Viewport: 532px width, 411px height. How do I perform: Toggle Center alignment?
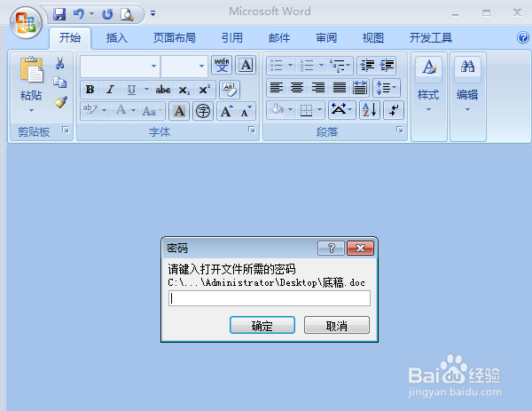pyautogui.click(x=297, y=88)
